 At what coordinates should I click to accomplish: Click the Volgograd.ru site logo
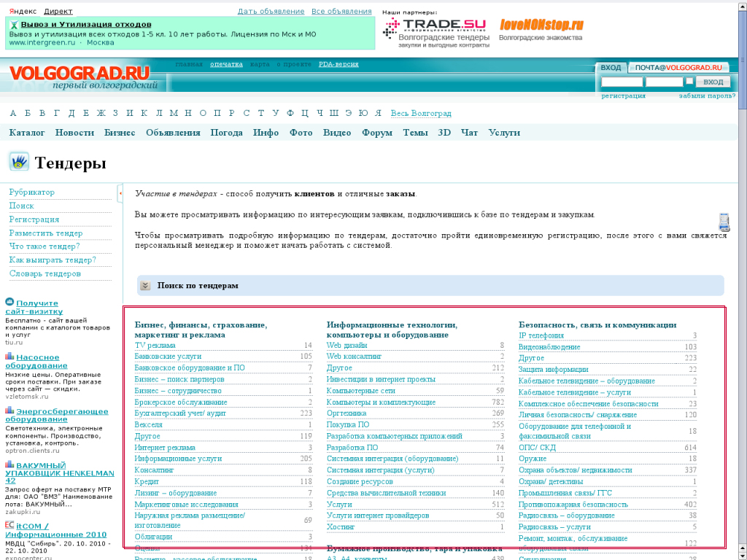[x=79, y=74]
